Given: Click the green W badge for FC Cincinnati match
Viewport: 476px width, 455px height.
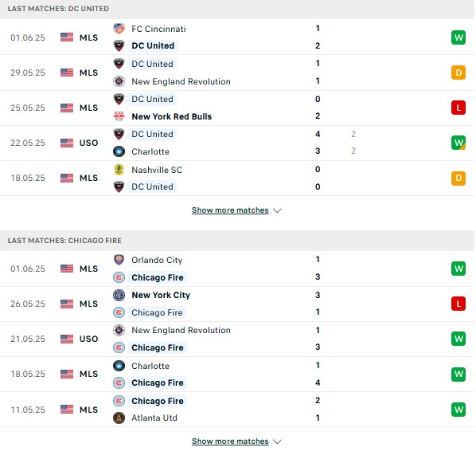Looking at the screenshot, I should click(458, 37).
